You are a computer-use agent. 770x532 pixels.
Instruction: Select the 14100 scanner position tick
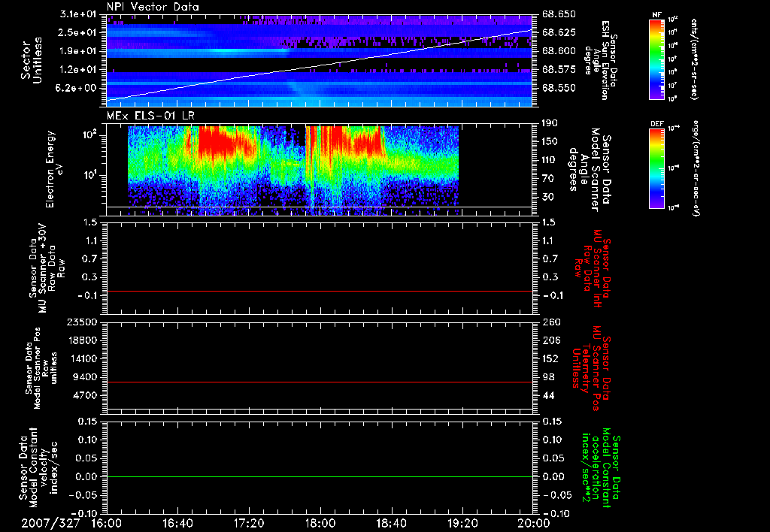coord(83,358)
